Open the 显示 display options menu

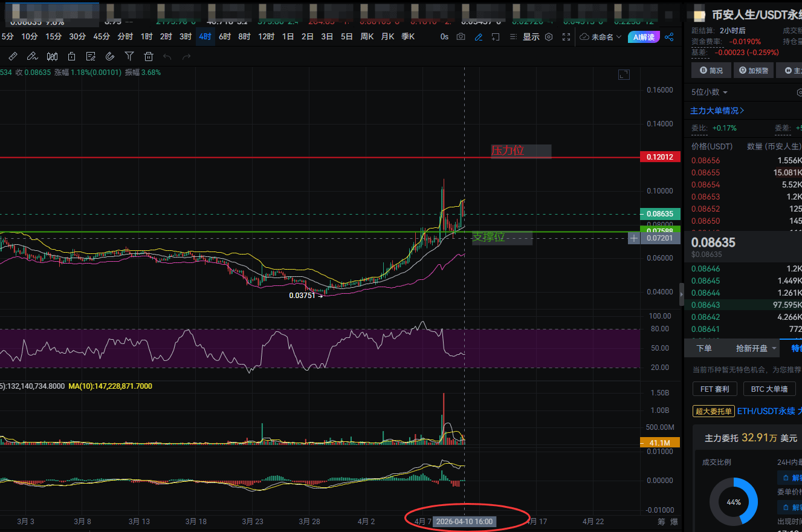(531, 37)
